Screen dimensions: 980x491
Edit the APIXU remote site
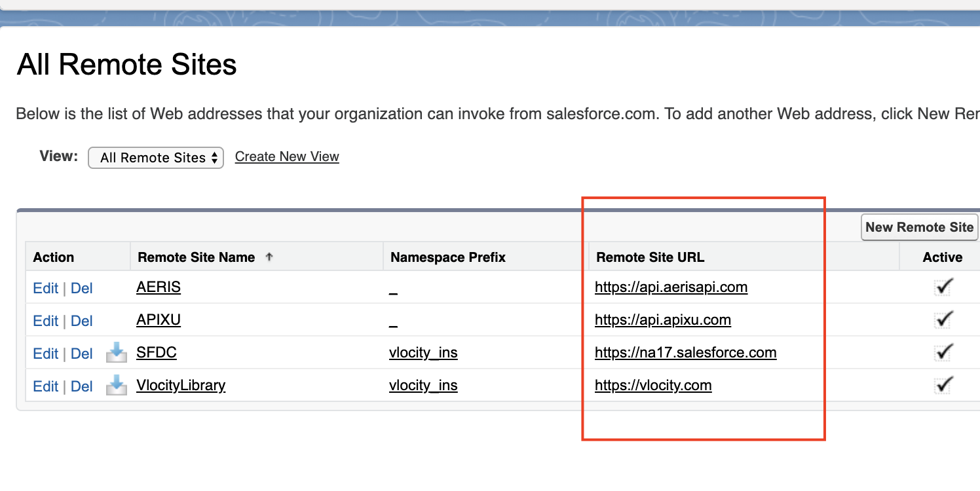(x=45, y=321)
